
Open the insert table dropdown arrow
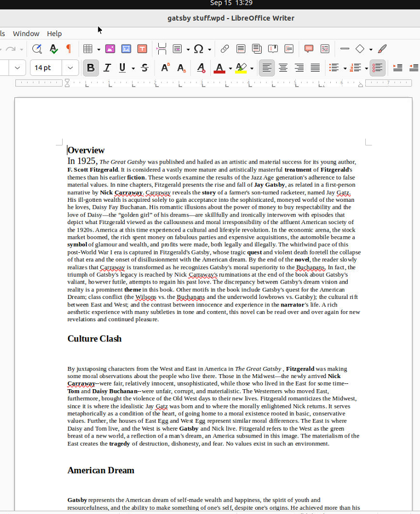click(x=98, y=49)
